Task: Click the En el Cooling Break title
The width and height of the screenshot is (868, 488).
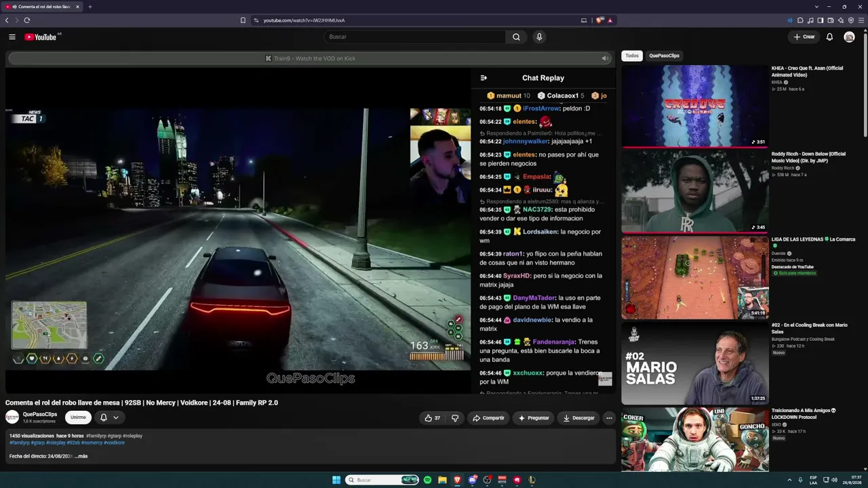Action: point(809,328)
